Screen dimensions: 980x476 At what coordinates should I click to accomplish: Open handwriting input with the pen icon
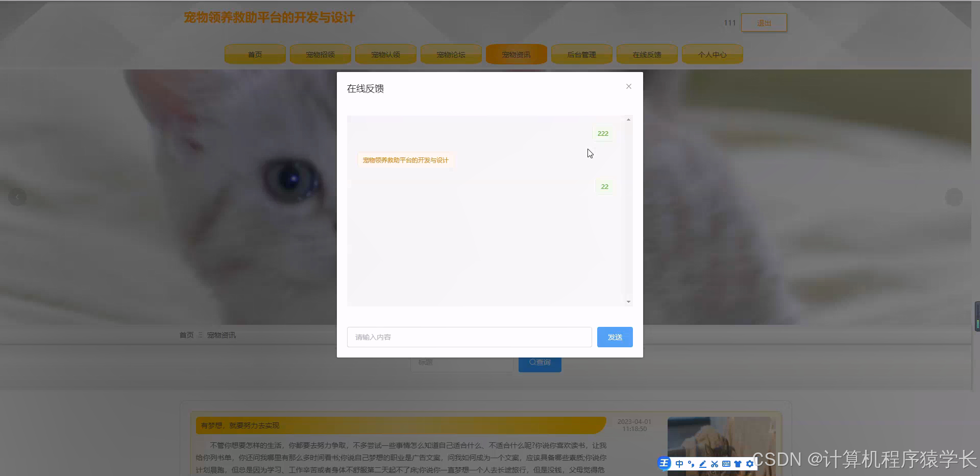702,463
